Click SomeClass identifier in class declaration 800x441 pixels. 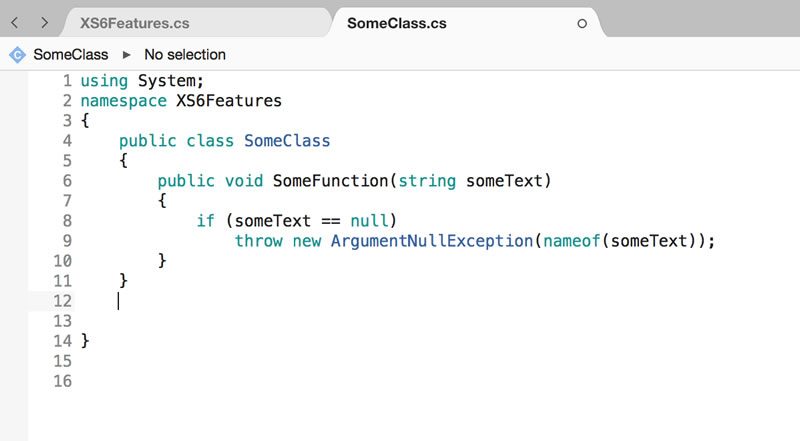287,141
